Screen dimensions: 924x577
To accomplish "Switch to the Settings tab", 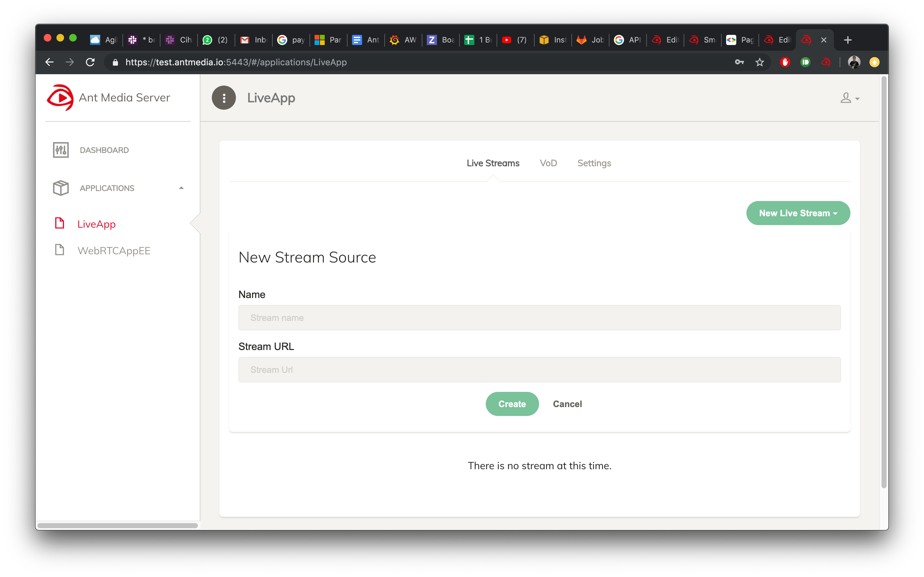I will point(594,163).
